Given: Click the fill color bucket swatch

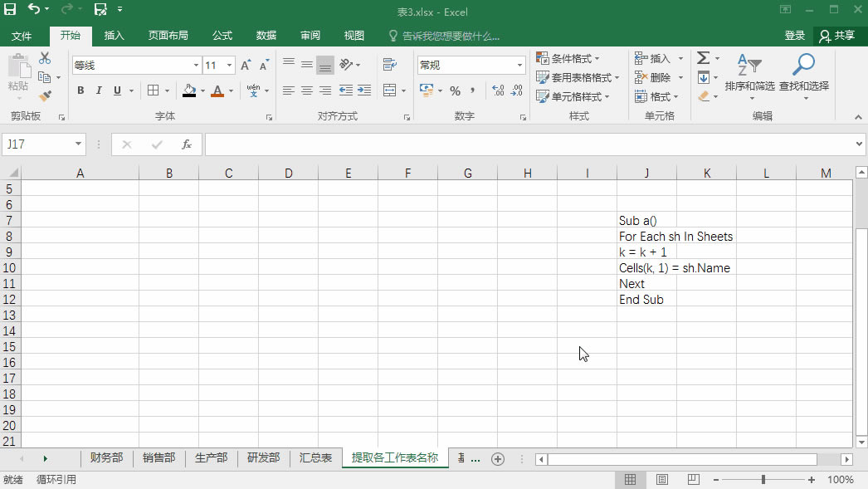Looking at the screenshot, I should pos(189,90).
